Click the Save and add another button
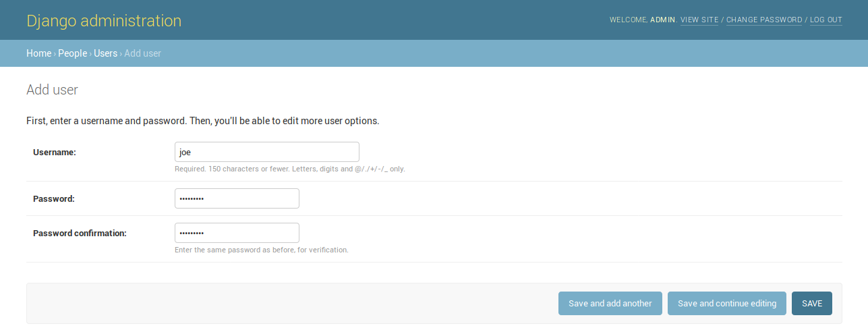This screenshot has width=868, height=328. pos(610,304)
